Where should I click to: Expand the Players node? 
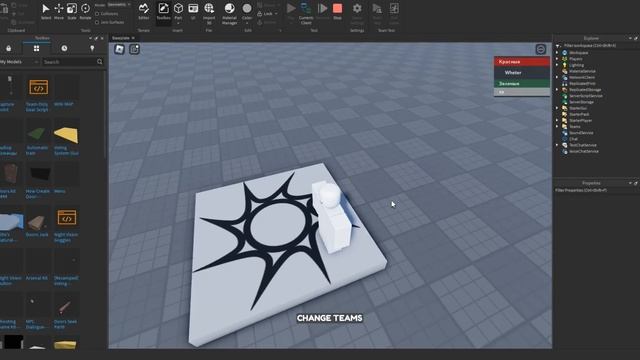(557, 59)
